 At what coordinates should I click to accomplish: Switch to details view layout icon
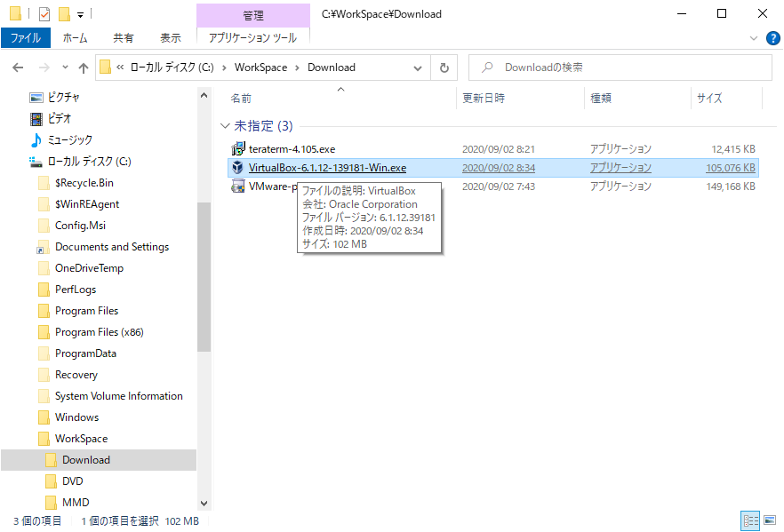750,521
